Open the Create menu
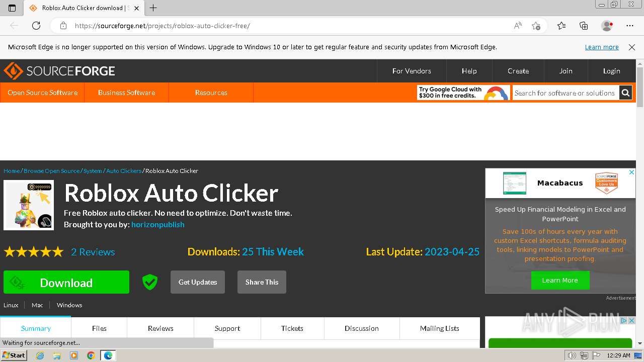 [x=518, y=71]
